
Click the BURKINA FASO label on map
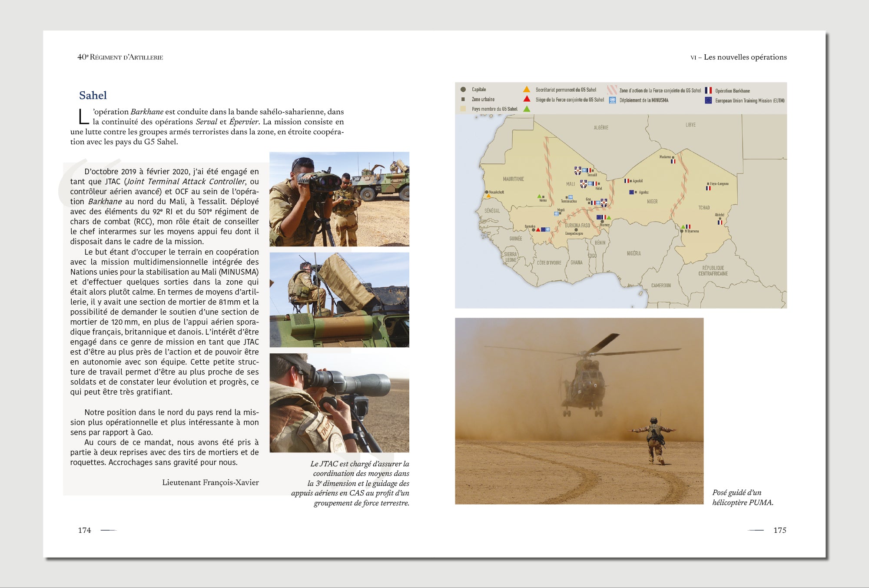tap(577, 226)
